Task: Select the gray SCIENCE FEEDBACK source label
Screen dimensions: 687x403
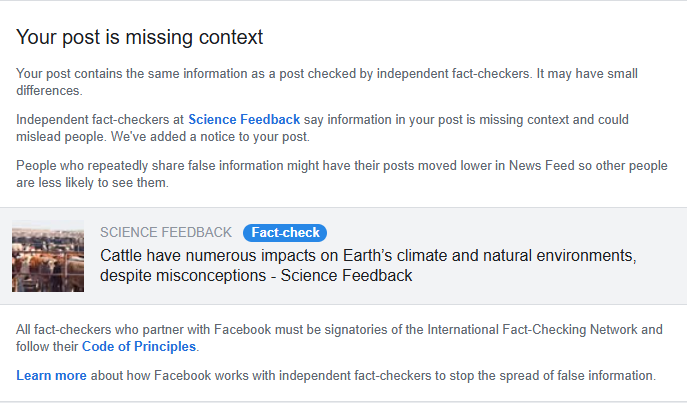Action: click(165, 233)
